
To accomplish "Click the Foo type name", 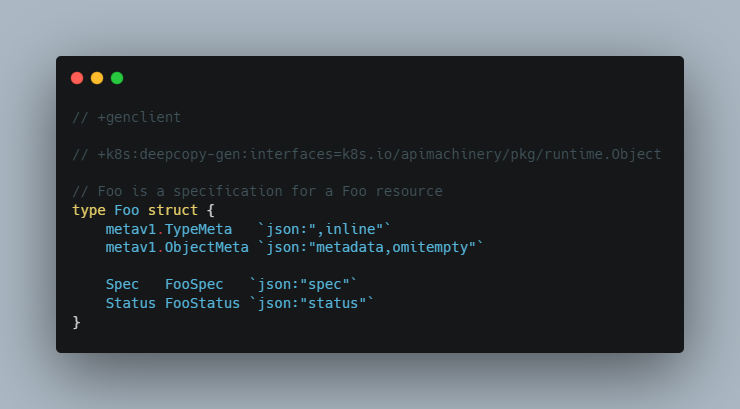I will (x=126, y=210).
